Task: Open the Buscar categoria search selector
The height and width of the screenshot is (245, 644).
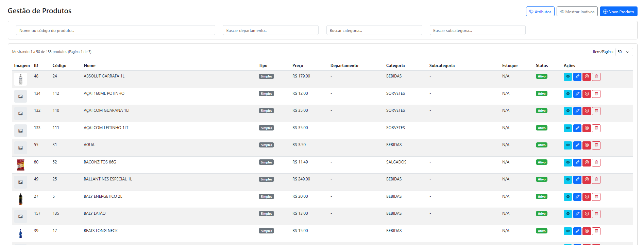Action: [x=374, y=31]
